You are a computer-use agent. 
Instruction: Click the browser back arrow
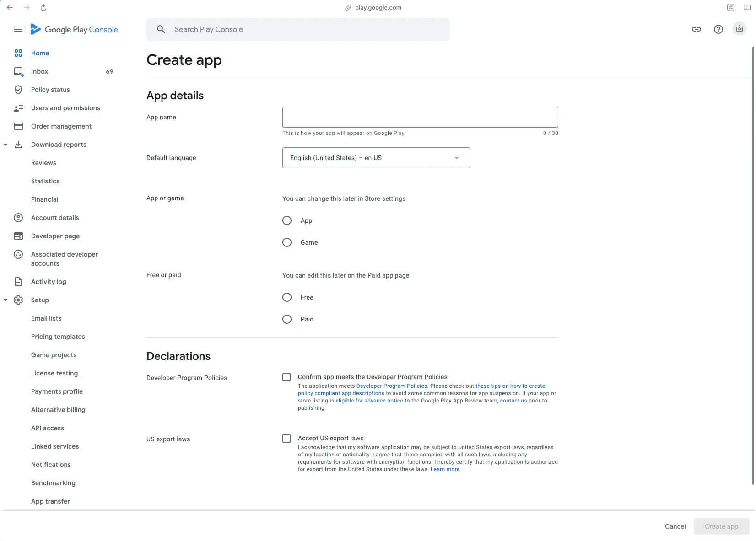pos(10,7)
